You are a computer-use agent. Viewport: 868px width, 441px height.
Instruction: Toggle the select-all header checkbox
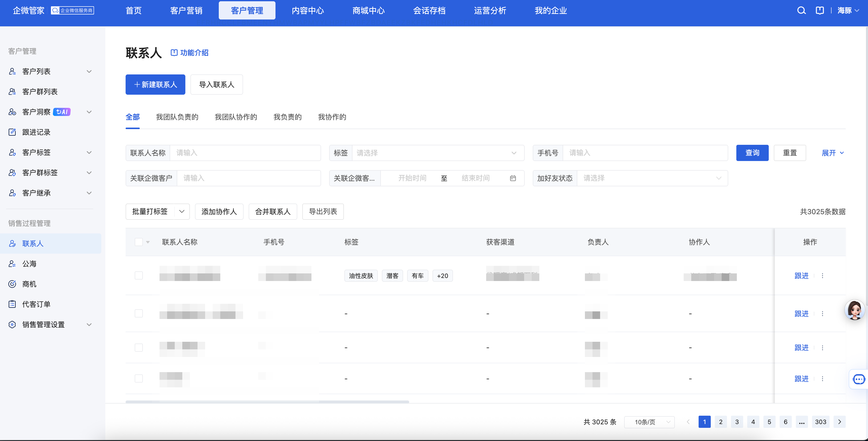pyautogui.click(x=139, y=242)
